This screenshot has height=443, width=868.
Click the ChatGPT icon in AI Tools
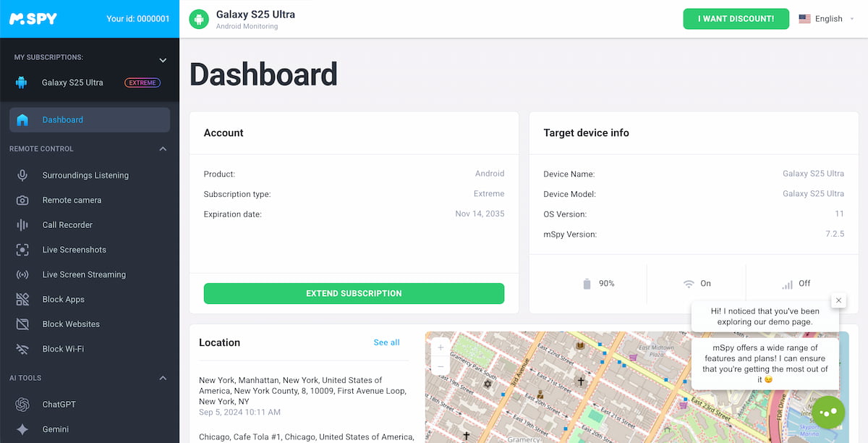22,405
